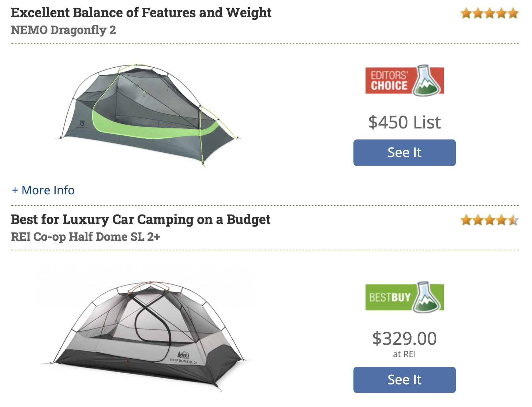Click See It button under $329.00 at REI
532x407 pixels.
pos(404,380)
